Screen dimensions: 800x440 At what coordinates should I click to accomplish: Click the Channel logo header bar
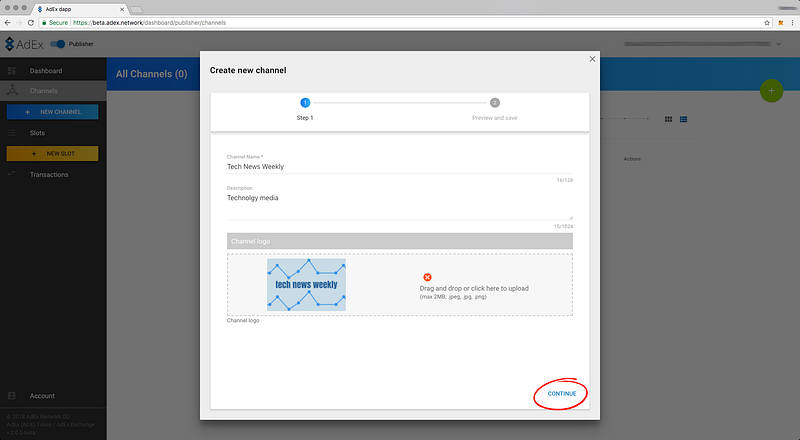coord(399,241)
